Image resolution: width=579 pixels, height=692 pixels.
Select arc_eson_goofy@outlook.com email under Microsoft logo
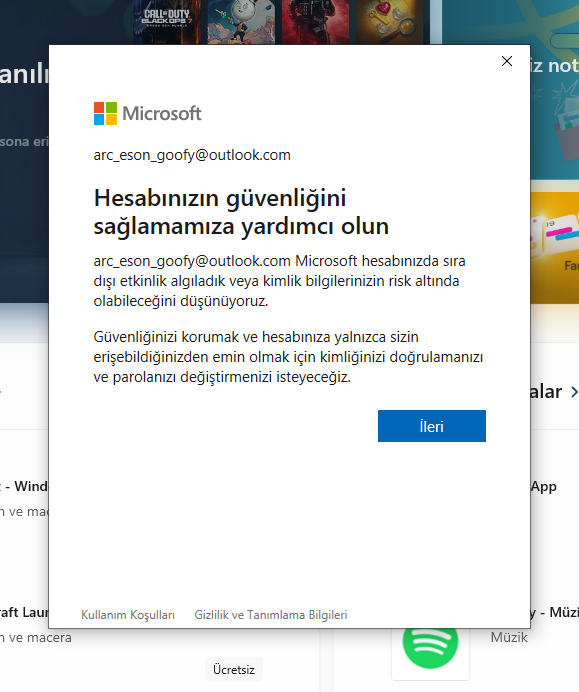click(192, 155)
